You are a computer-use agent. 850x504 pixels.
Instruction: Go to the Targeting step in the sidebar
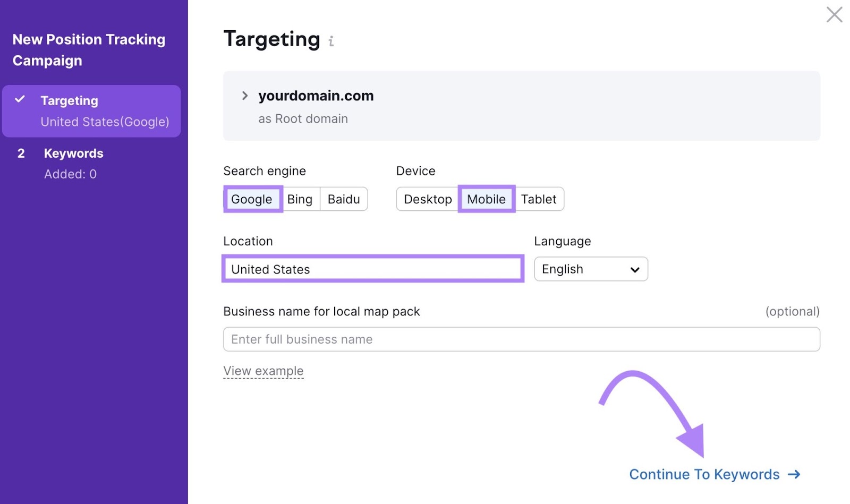point(69,100)
